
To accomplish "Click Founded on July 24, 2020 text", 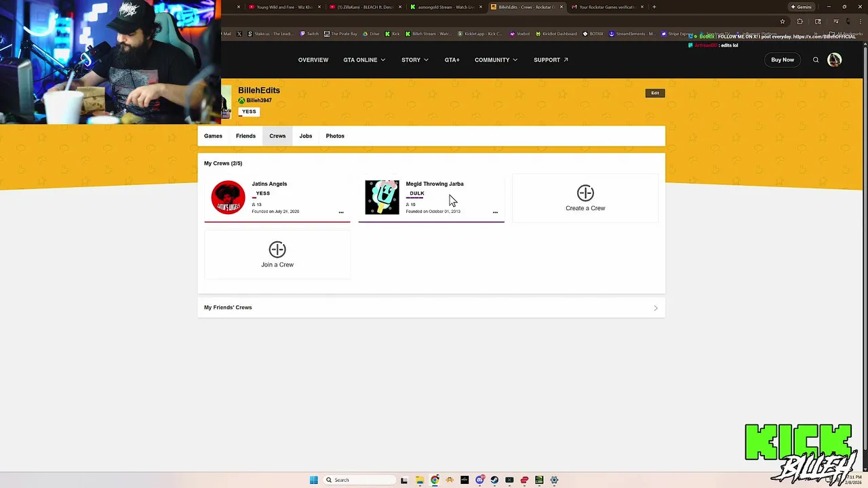I will [275, 211].
